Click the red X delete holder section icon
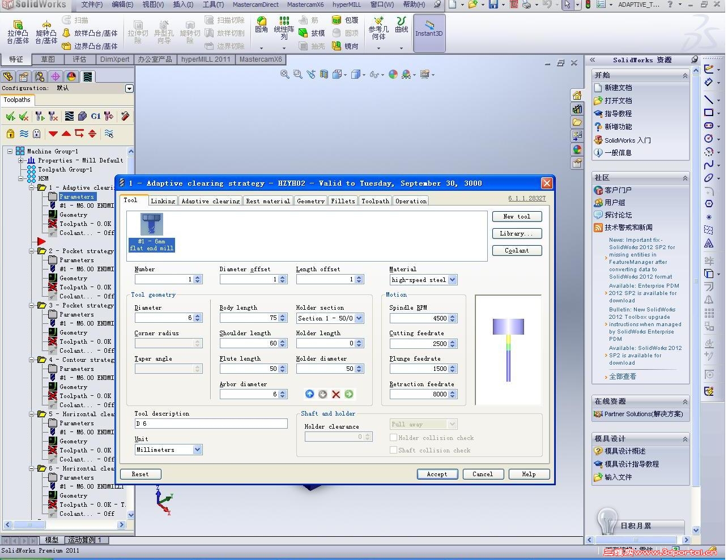The height and width of the screenshot is (560, 728). (336, 394)
